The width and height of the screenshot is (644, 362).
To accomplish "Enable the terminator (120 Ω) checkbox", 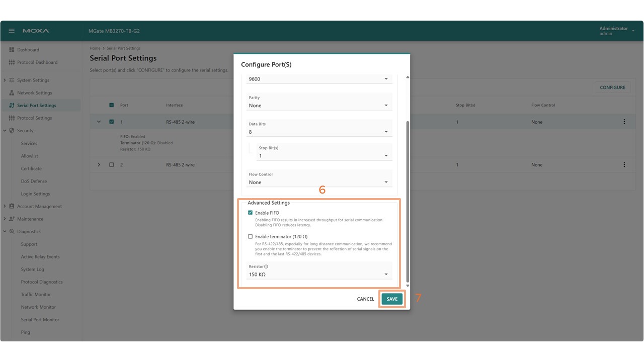I will (x=251, y=236).
